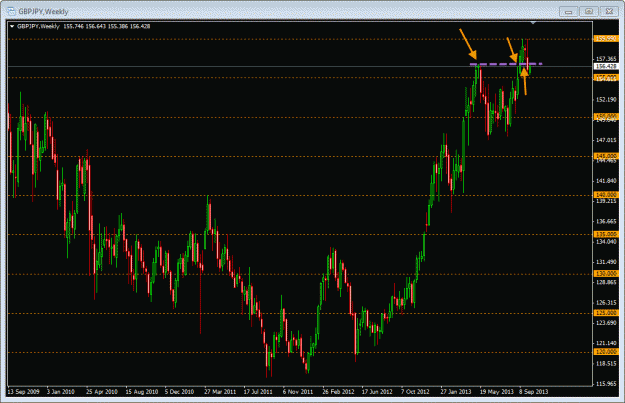Click the 27 Jan 2013 date label
This screenshot has width=625, height=403.
(x=456, y=392)
